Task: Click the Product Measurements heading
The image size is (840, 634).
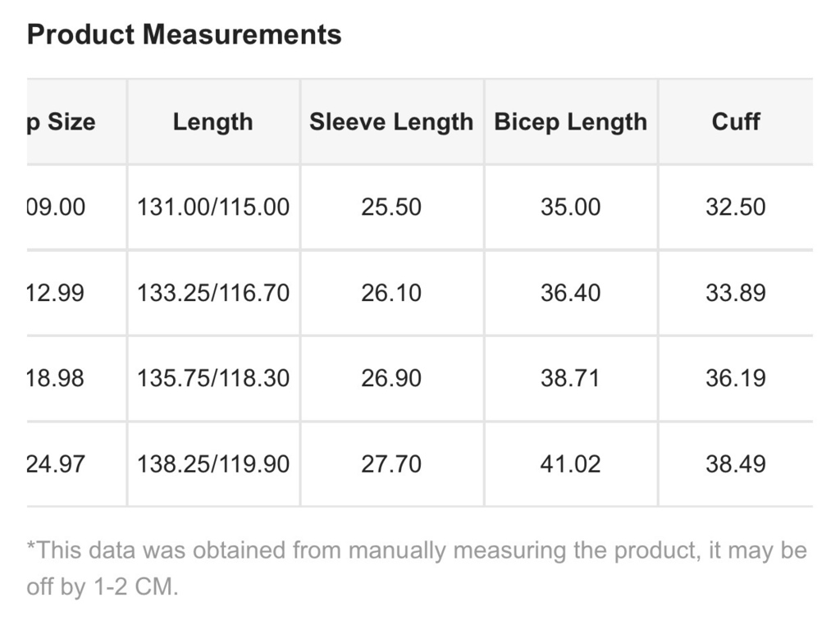Action: click(x=184, y=34)
